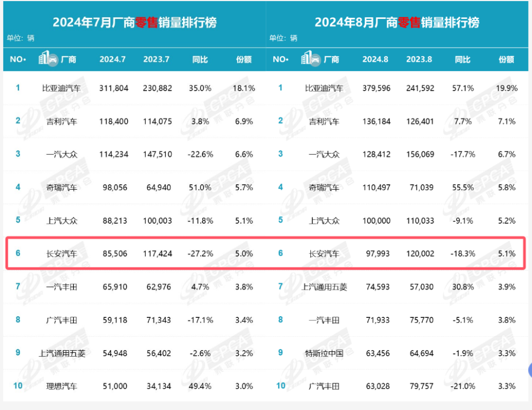Select '特斯拉中国' manufacturer name
532x410 pixels.
click(324, 353)
